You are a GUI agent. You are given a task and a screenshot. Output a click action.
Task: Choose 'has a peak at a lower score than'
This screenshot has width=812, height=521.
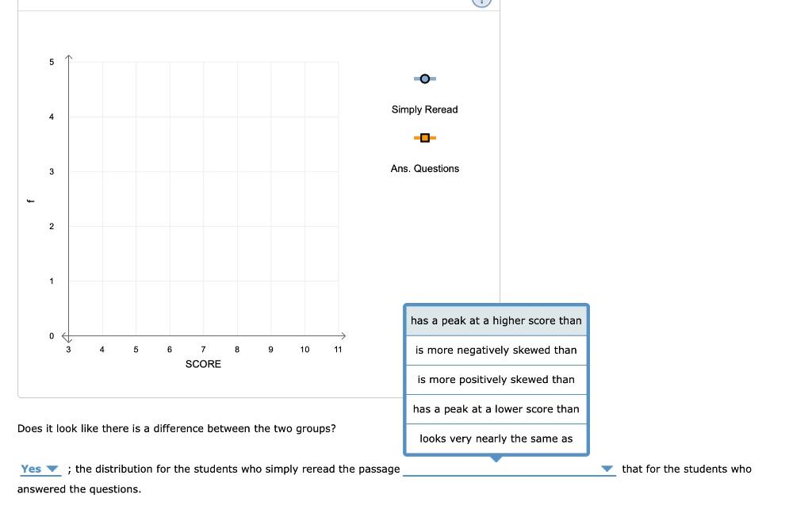pyautogui.click(x=496, y=408)
